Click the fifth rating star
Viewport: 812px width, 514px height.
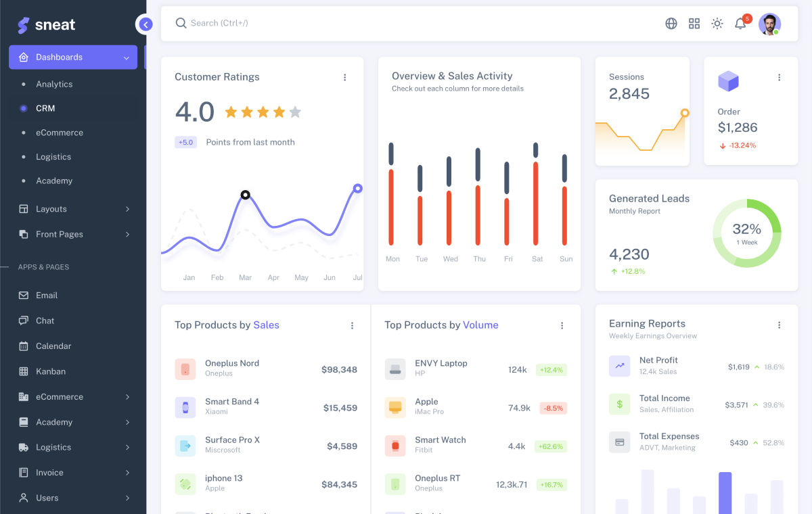(295, 112)
